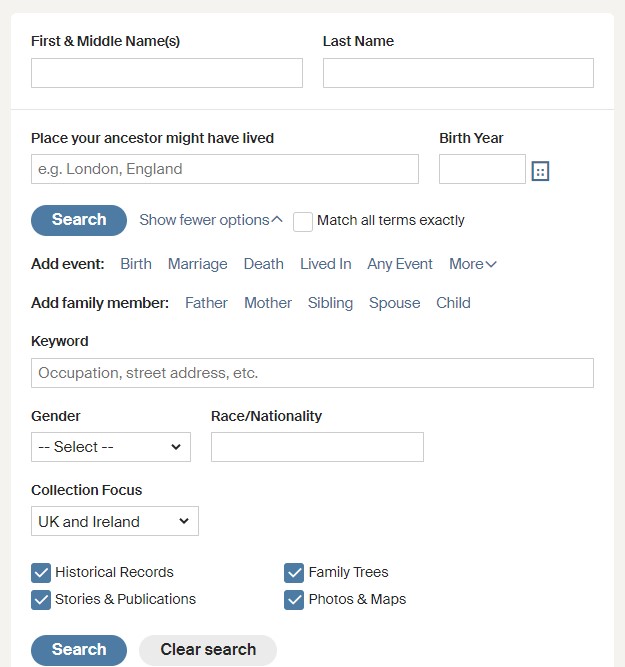This screenshot has height=667, width=625.
Task: Open the Collection Focus dropdown
Action: [115, 521]
